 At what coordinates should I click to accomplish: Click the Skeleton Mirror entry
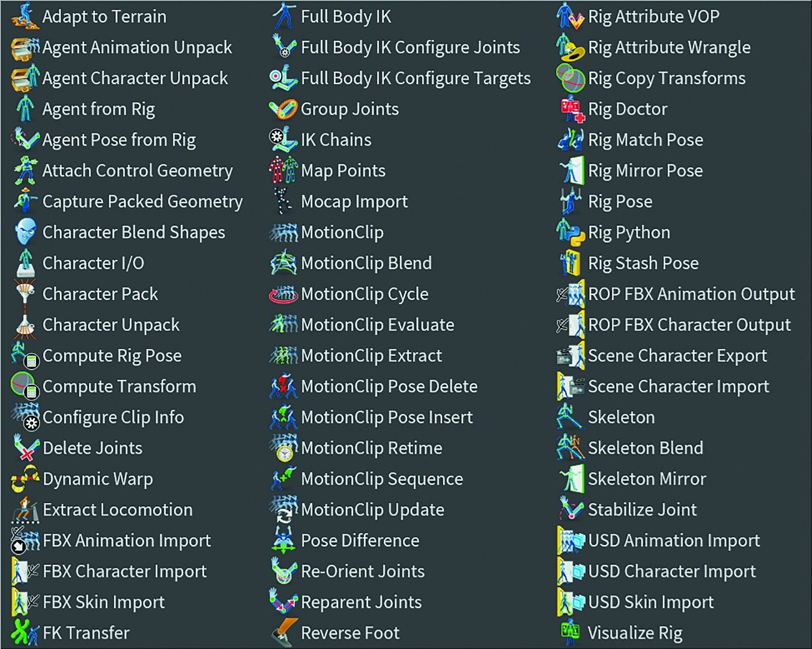coord(647,479)
